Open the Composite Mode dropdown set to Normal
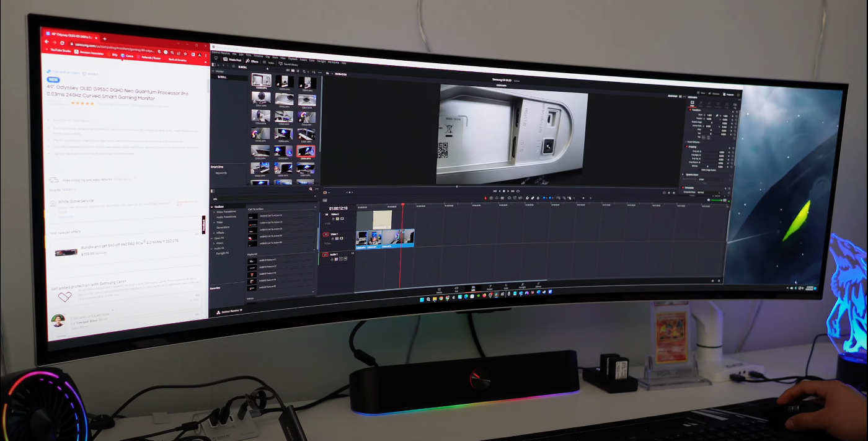Image resolution: width=868 pixels, height=441 pixels. 710,193
